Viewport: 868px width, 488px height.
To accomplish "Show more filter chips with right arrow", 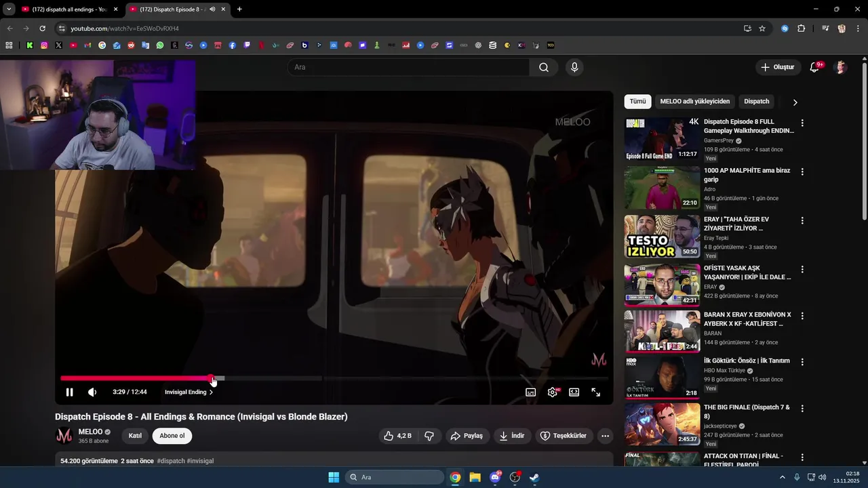I will pos(795,102).
